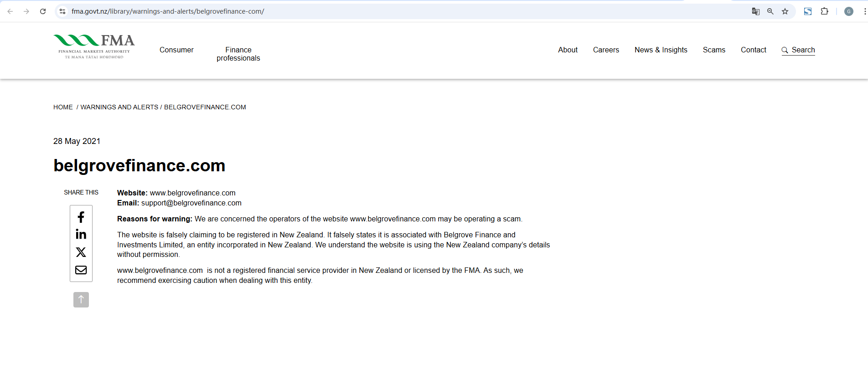
Task: Click the translate page icon
Action: pyautogui.click(x=755, y=11)
